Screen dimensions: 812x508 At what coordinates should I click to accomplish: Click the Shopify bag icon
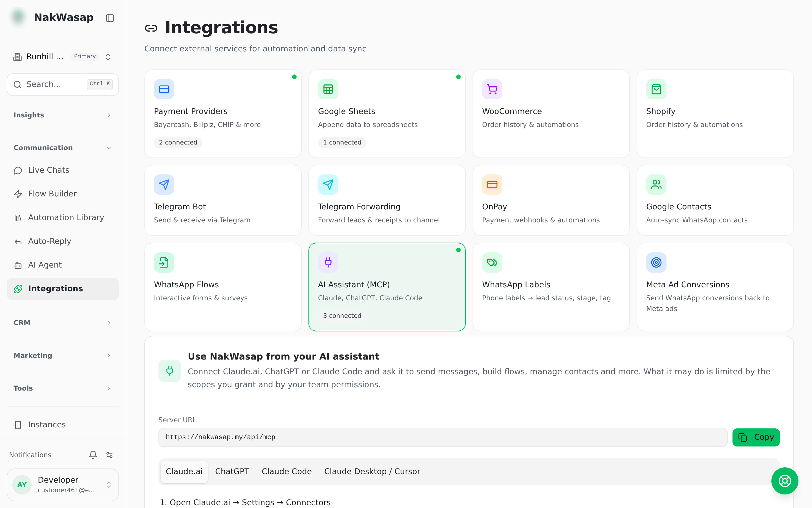pos(656,89)
